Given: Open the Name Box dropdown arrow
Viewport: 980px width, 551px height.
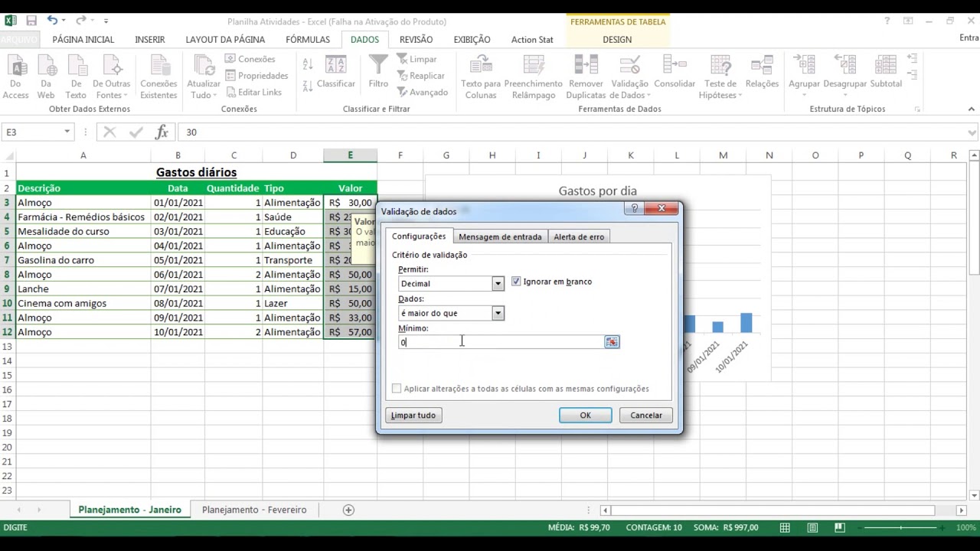Looking at the screenshot, I should point(67,132).
